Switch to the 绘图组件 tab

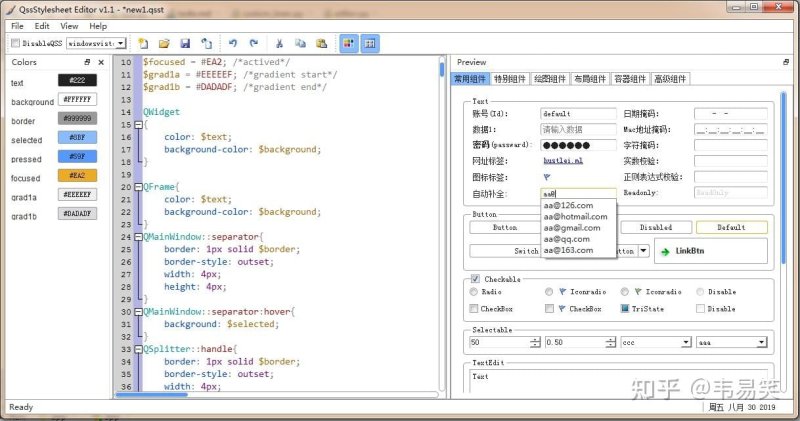click(x=549, y=79)
